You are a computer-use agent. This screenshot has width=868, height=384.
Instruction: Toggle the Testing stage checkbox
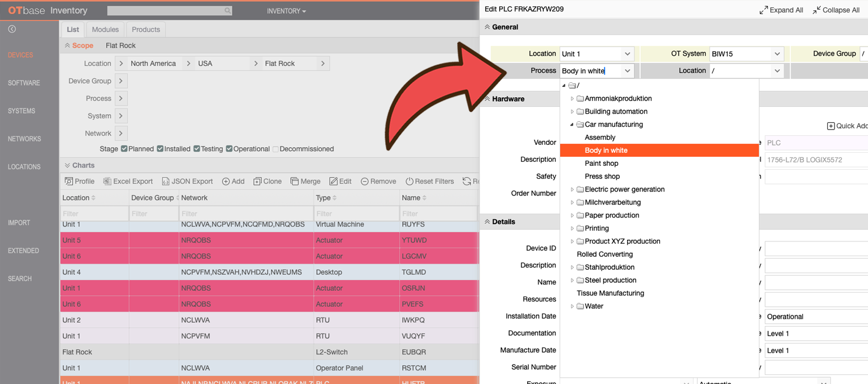(x=197, y=149)
